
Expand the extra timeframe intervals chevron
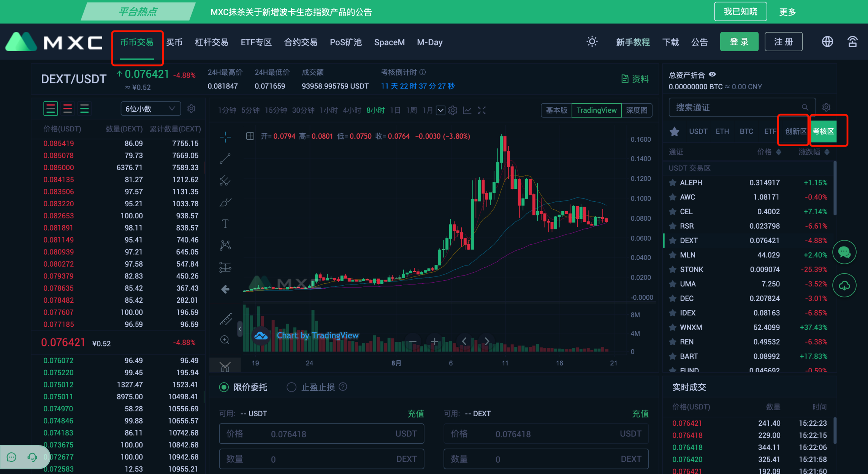(440, 110)
